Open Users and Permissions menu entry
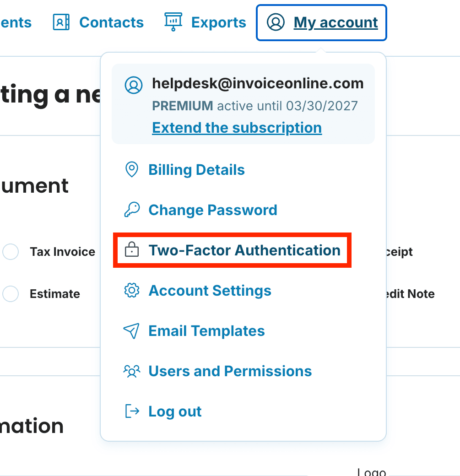The width and height of the screenshot is (460, 476). point(230,371)
